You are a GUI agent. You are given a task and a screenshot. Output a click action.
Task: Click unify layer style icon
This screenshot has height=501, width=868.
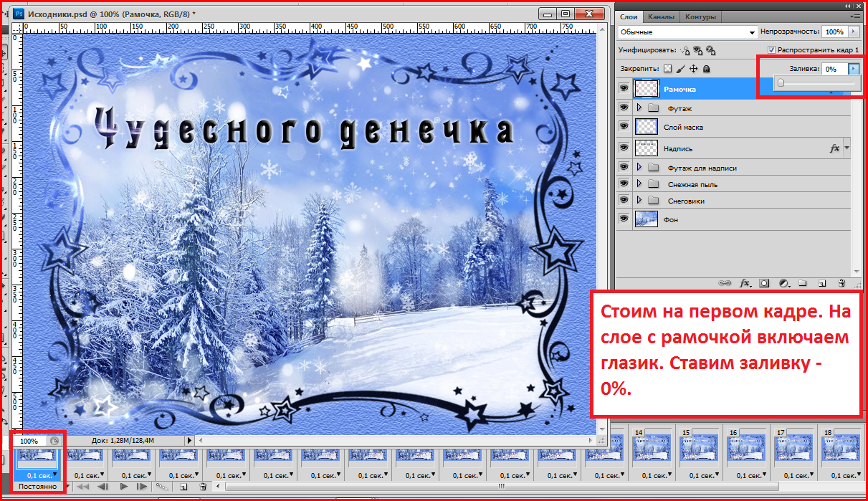(x=710, y=50)
